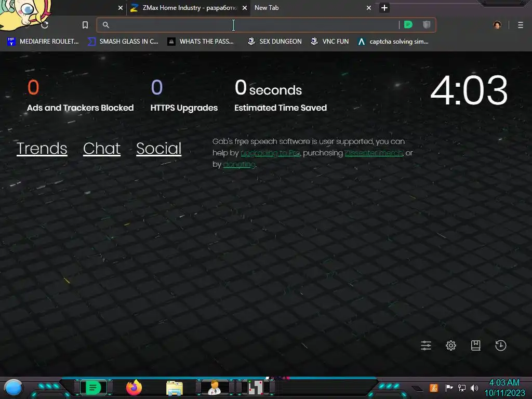Viewport: 532px width, 399px height.
Task: Open the person-with-tie app in taskbar
Action: point(215,388)
